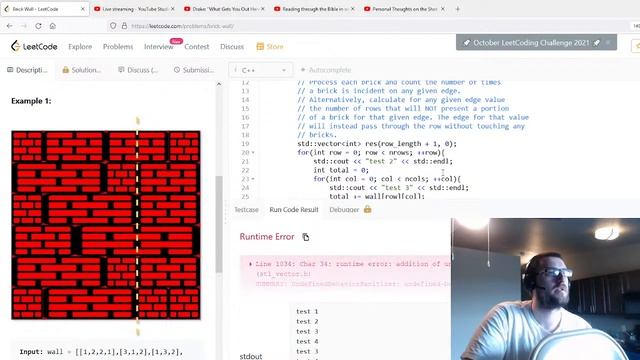Click the description panel scrollbar

(219, 224)
